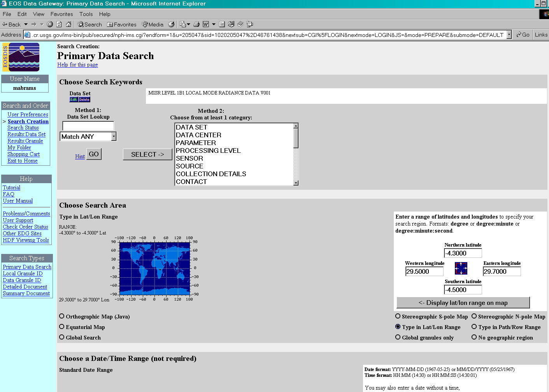The width and height of the screenshot is (549, 392).
Task: Select the Stereographic S-pole Map option
Action: point(398,316)
